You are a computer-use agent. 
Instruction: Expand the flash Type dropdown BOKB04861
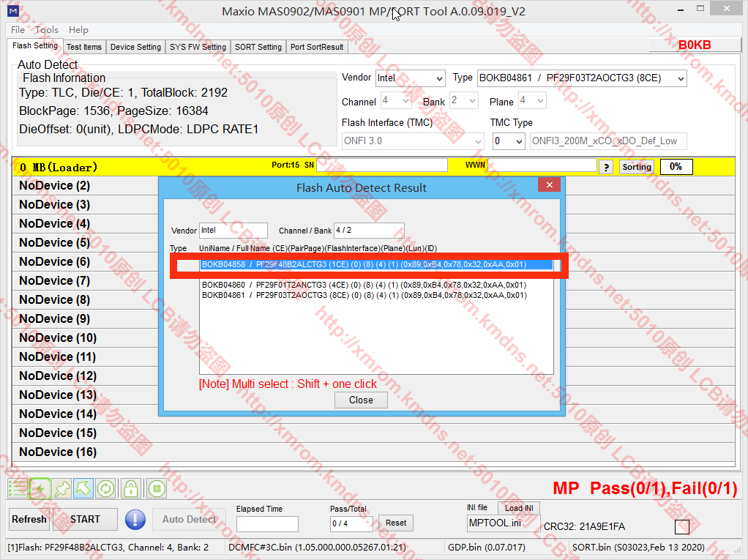tap(581, 78)
